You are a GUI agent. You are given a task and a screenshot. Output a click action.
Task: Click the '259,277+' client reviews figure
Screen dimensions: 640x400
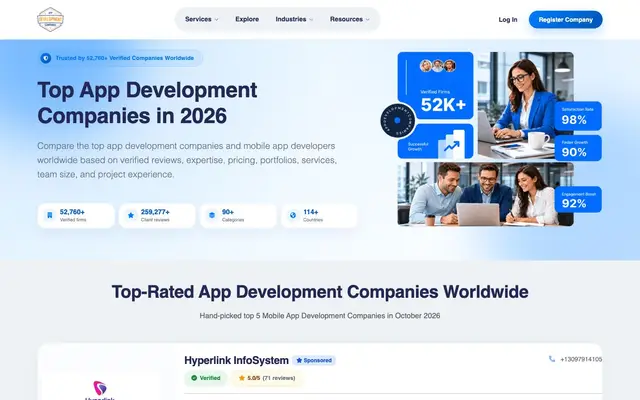tap(155, 212)
